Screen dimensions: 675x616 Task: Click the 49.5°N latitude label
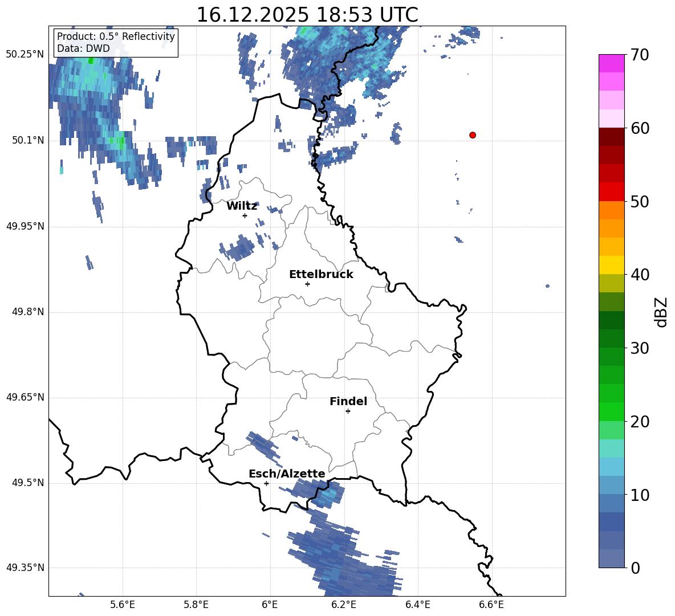point(28,483)
